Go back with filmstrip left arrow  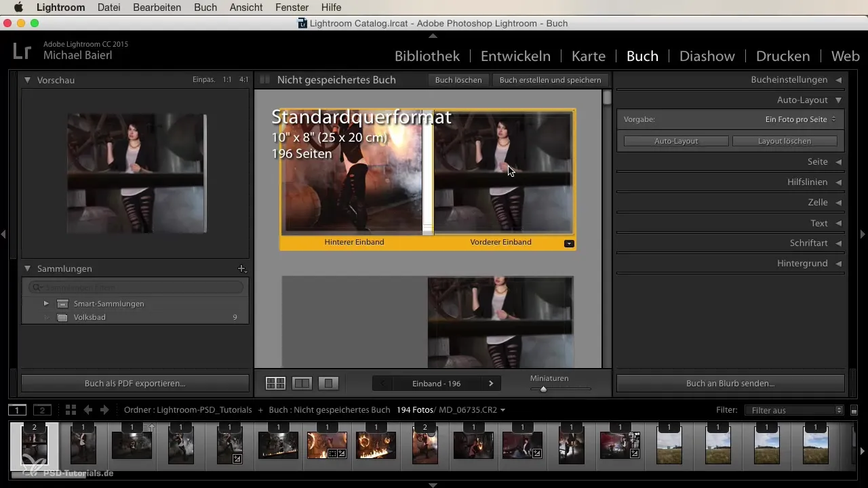coord(88,410)
